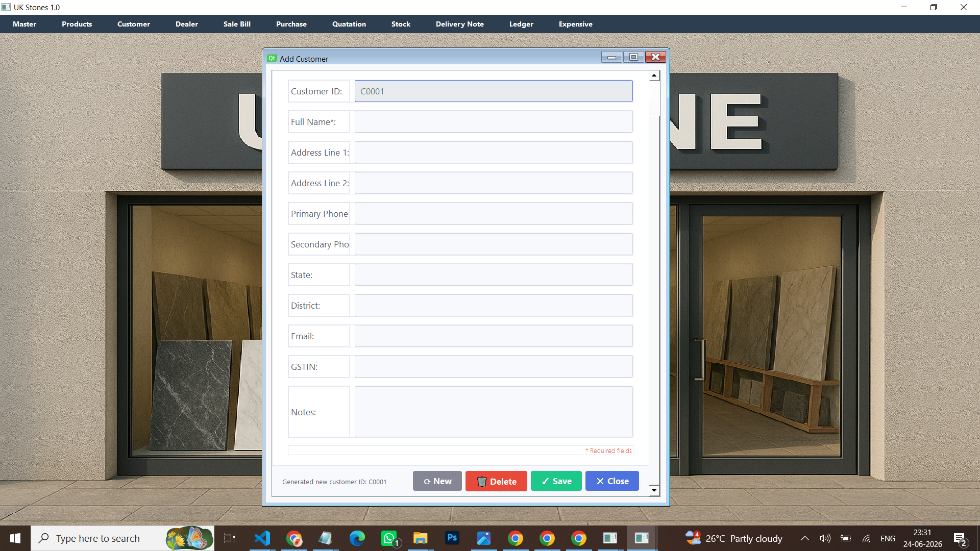This screenshot has height=551, width=980.
Task: Open File Explorer from taskbar
Action: (x=421, y=538)
